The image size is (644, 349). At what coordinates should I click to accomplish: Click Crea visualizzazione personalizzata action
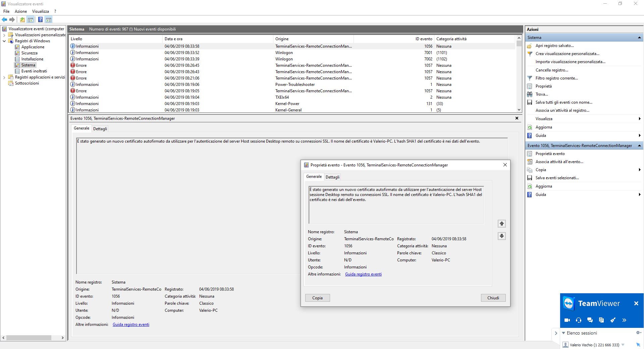pyautogui.click(x=567, y=54)
